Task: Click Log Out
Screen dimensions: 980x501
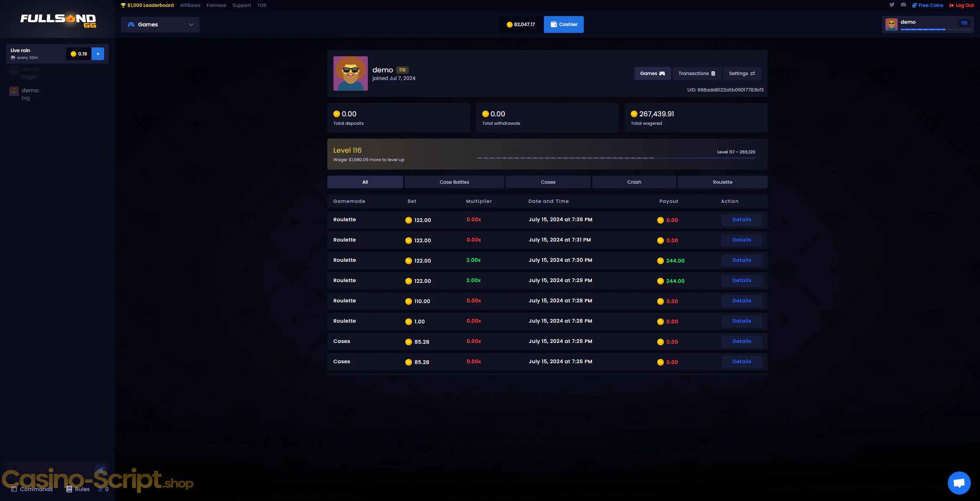Action: (x=962, y=5)
